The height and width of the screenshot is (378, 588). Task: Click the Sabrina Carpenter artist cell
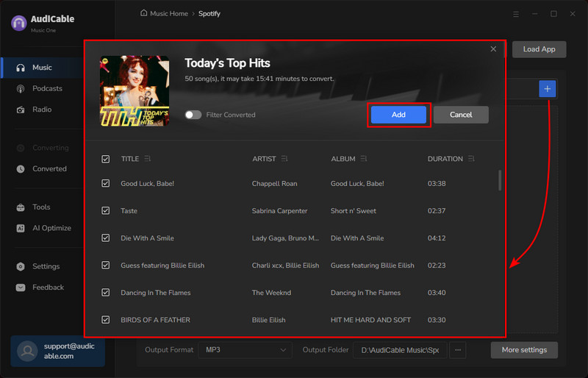coord(279,211)
